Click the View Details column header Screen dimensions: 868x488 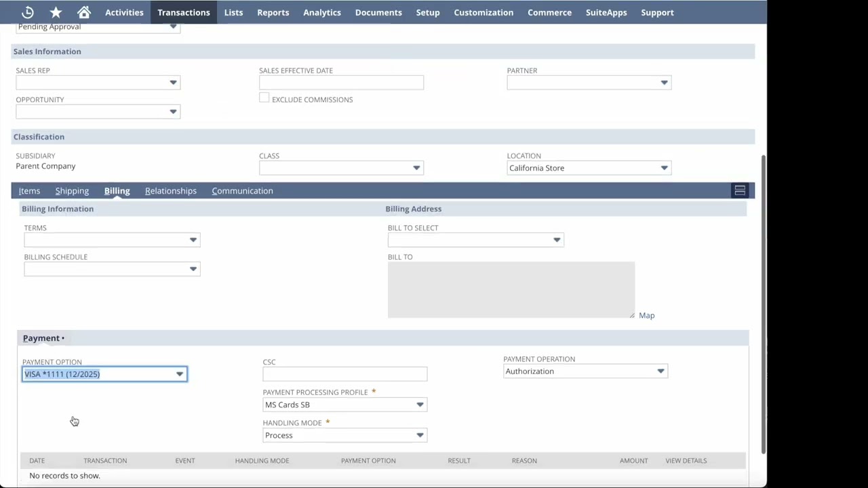point(686,461)
